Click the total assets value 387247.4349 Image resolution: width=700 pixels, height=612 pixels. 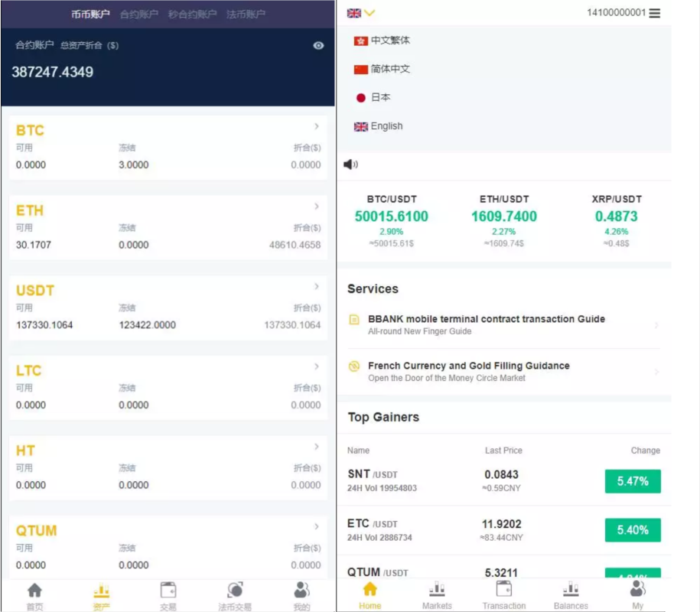tap(52, 72)
